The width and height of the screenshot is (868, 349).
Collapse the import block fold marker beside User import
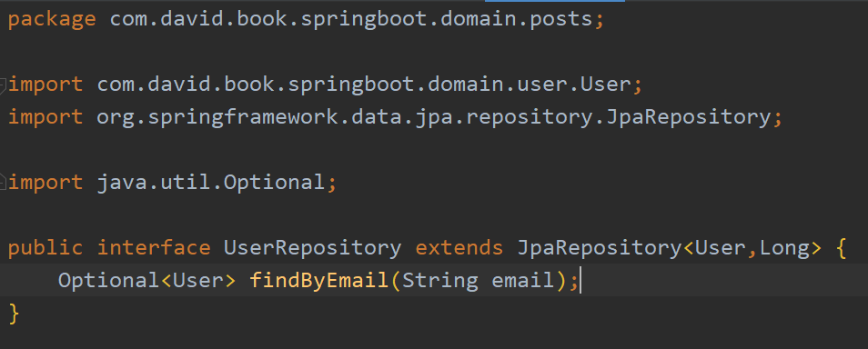pos(3,85)
